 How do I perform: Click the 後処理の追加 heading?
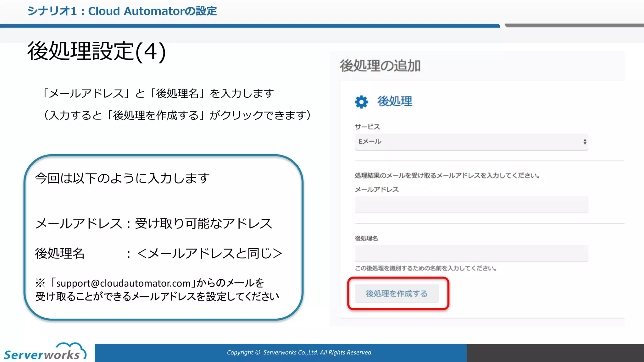click(380, 66)
